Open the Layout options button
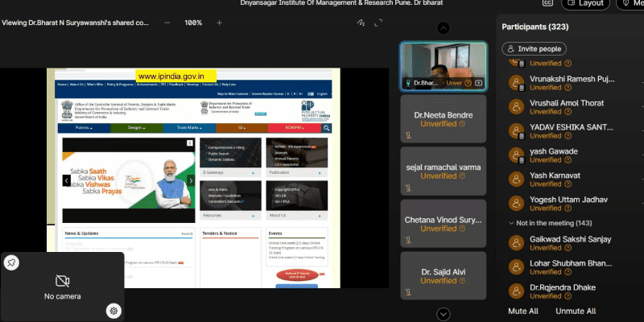The image size is (644, 322). (585, 3)
